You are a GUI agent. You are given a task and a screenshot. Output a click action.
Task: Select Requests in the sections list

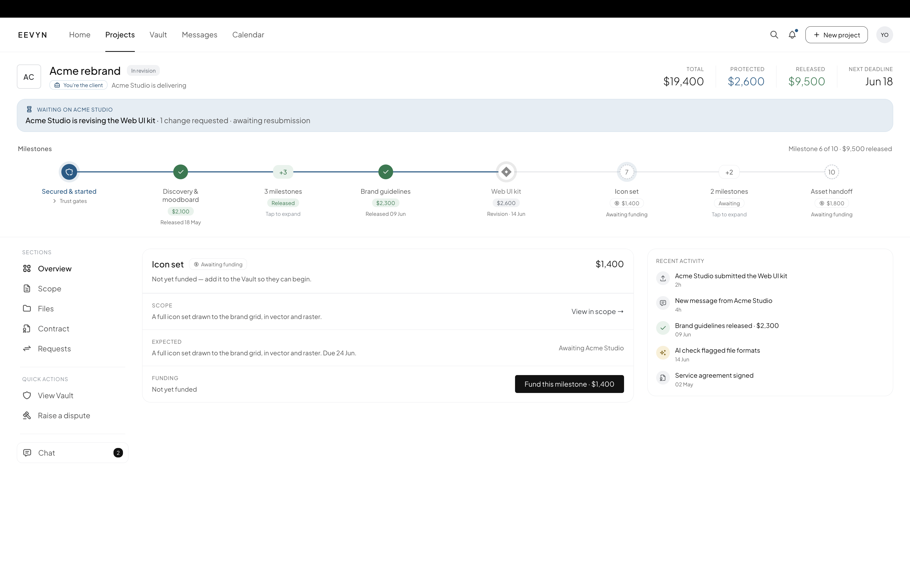(73, 348)
